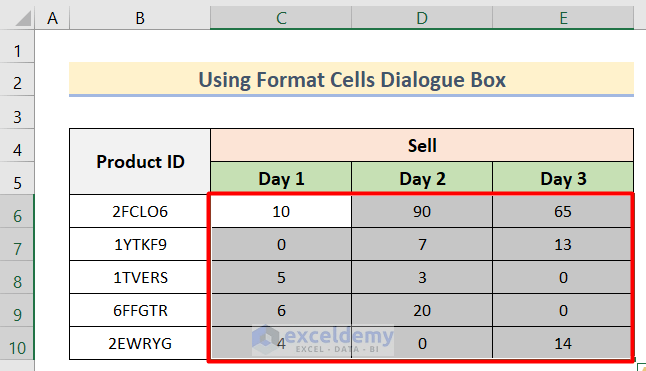Click the 'Product ID' header cell
The width and height of the screenshot is (646, 371).
tap(140, 161)
